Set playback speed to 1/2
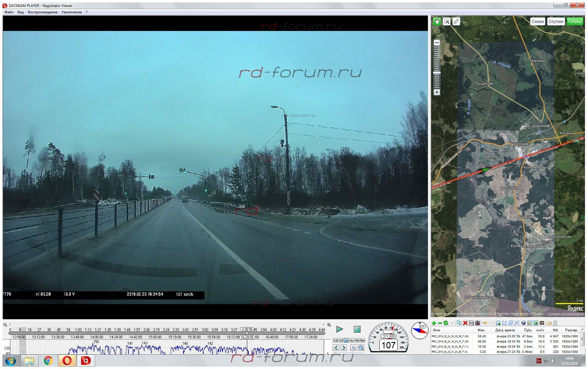The height and width of the screenshot is (369, 588). pos(341,340)
